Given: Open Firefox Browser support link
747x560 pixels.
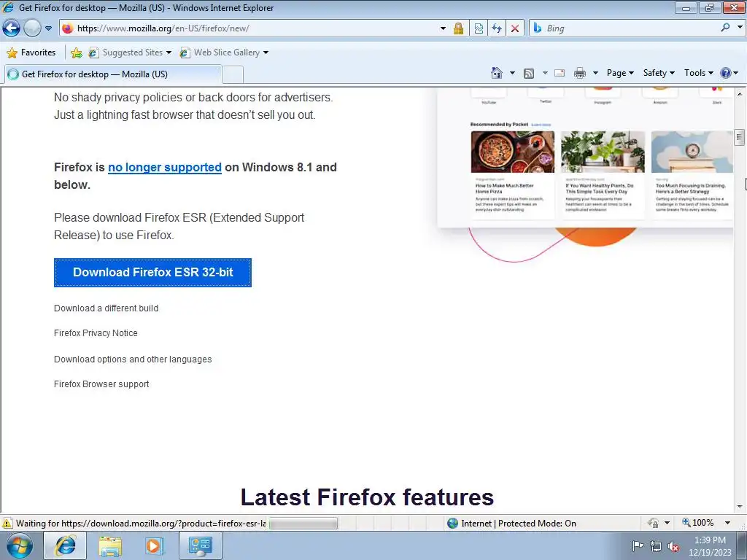Looking at the screenshot, I should (x=101, y=384).
